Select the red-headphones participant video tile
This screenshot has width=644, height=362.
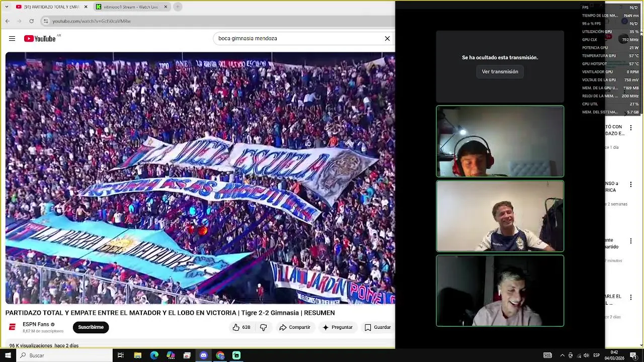pos(500,141)
